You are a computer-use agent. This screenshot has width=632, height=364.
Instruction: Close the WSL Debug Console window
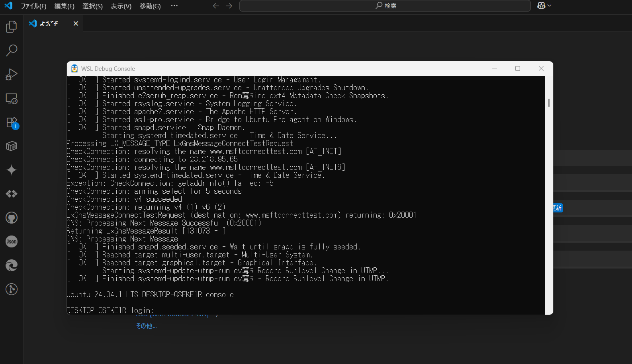pos(541,68)
